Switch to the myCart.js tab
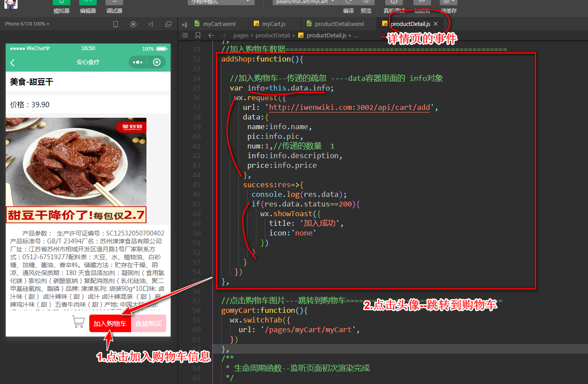 pos(274,24)
